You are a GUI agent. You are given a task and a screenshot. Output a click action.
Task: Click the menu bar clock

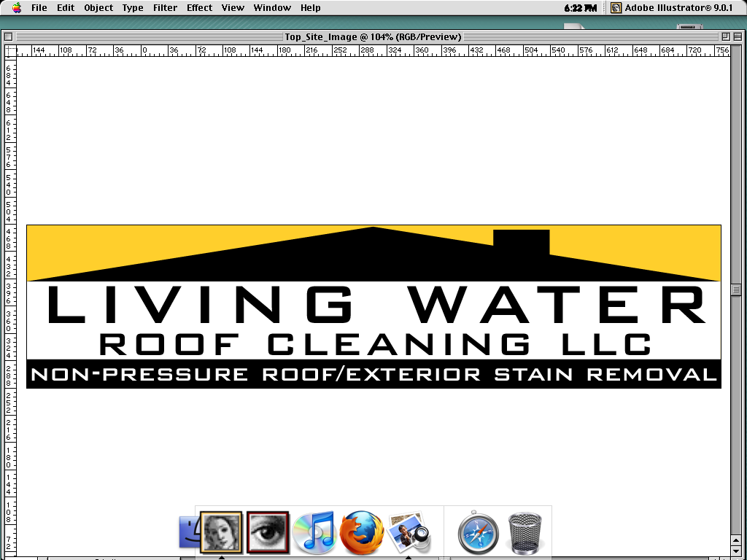pyautogui.click(x=580, y=8)
